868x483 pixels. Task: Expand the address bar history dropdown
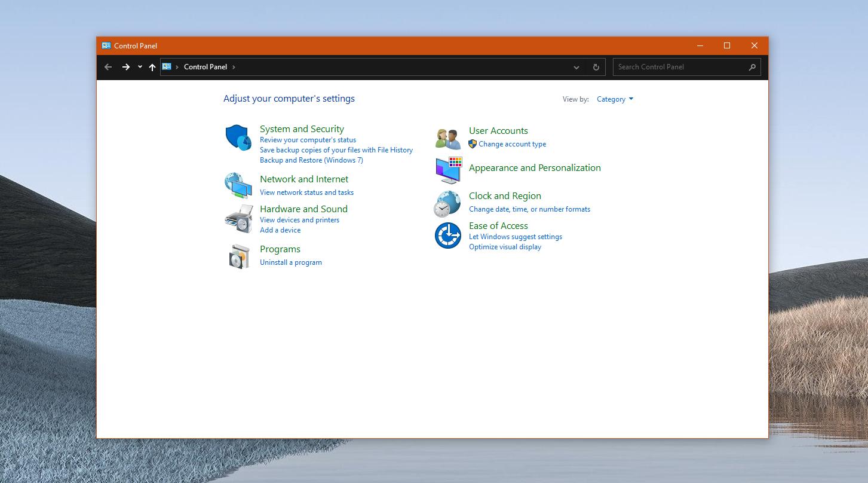tap(576, 67)
